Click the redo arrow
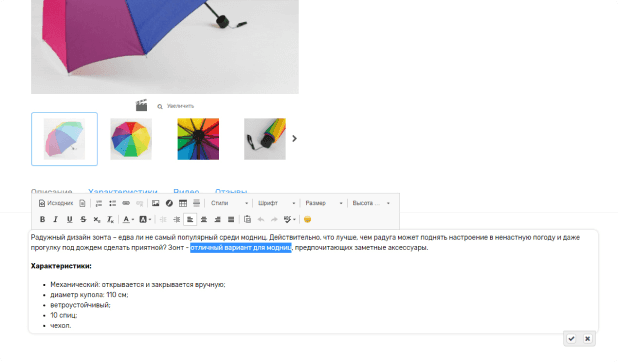This screenshot has height=362, width=618. 274,219
